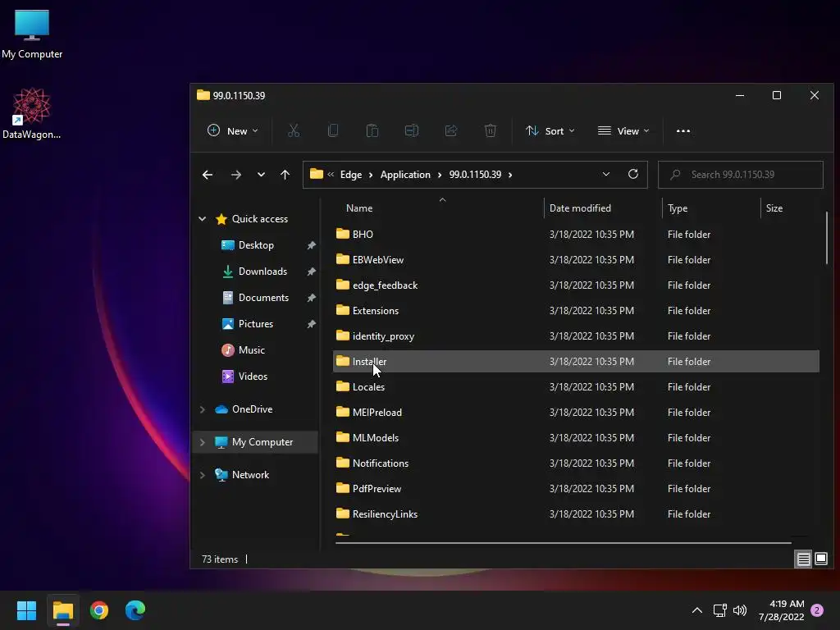Select the Extensions folder

[x=576, y=311]
